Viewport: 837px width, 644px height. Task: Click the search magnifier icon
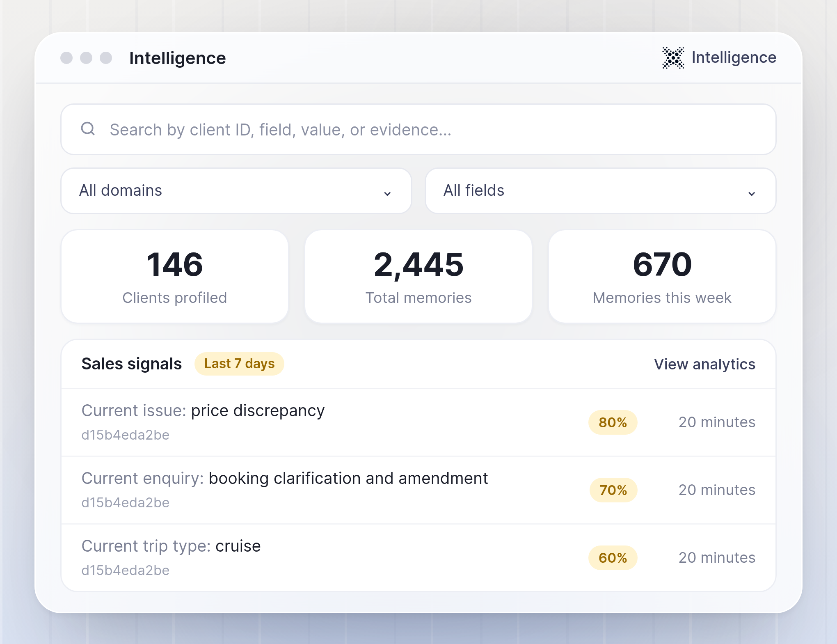coord(88,129)
